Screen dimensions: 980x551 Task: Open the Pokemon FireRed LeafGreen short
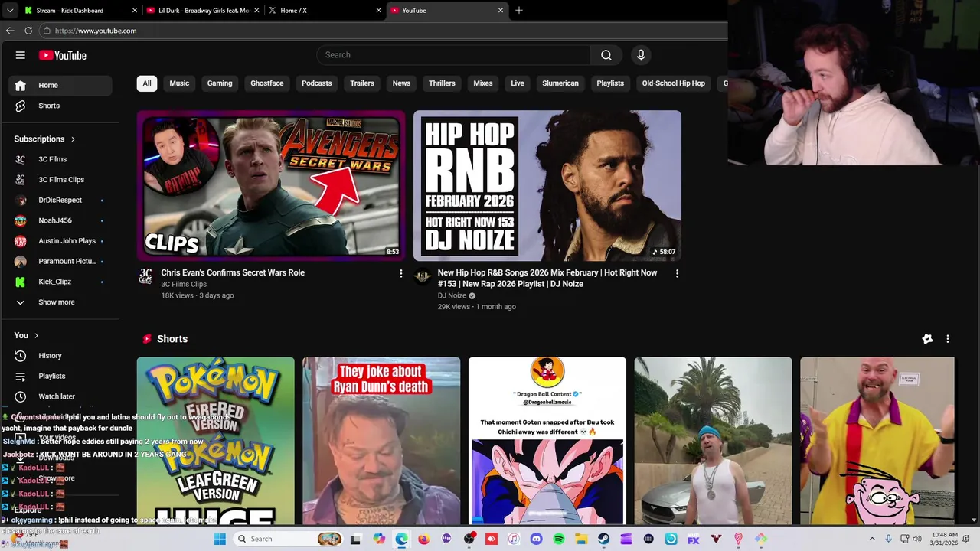coord(216,441)
